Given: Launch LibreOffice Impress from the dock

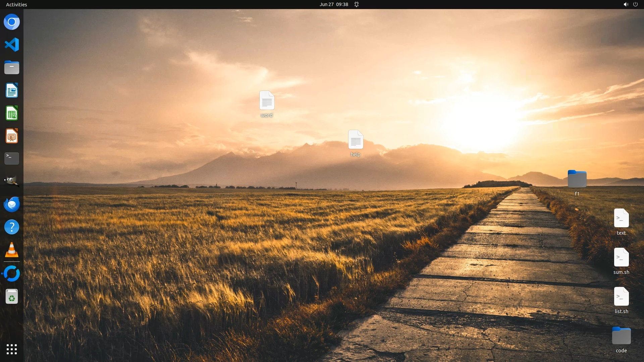Looking at the screenshot, I should tap(12, 136).
